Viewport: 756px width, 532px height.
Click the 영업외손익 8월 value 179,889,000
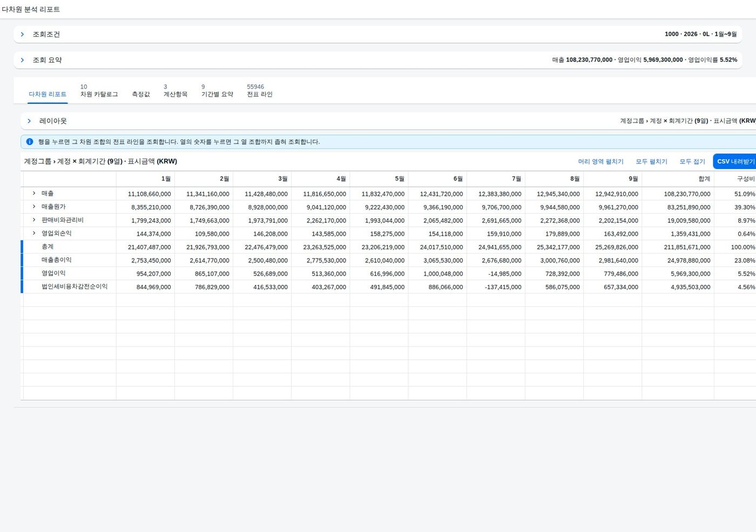(x=562, y=234)
